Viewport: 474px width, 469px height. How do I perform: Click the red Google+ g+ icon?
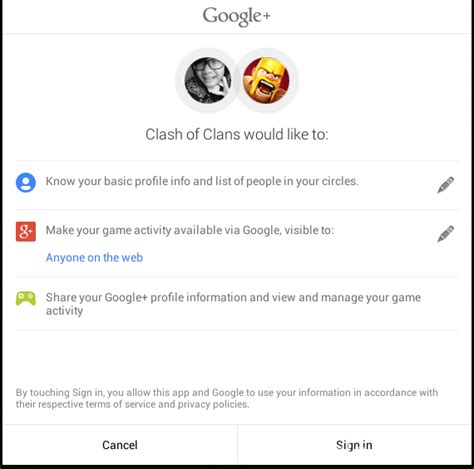(26, 231)
